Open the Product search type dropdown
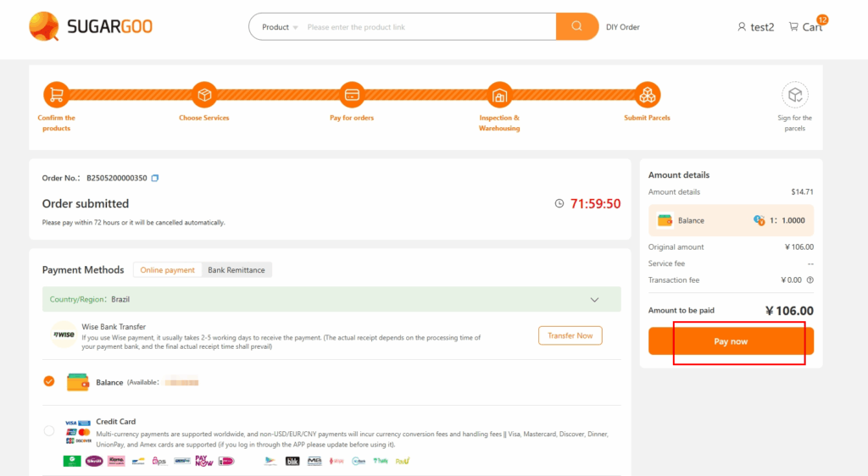 coord(280,27)
